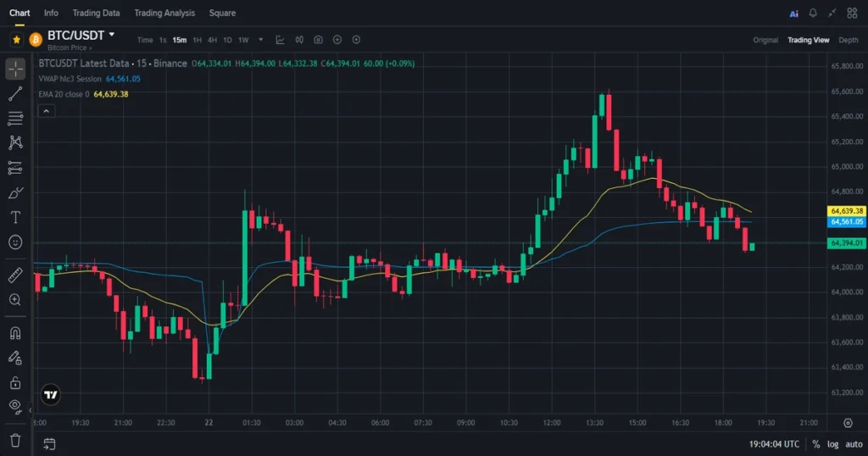Open the Bitcoin Price link
This screenshot has width=868, height=456.
click(x=70, y=48)
